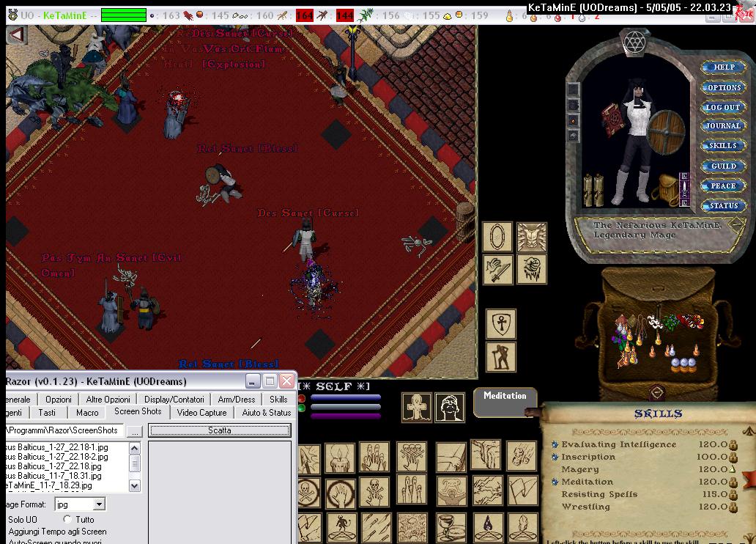Cast the candle spell icon
The width and height of the screenshot is (756, 544).
[340, 457]
